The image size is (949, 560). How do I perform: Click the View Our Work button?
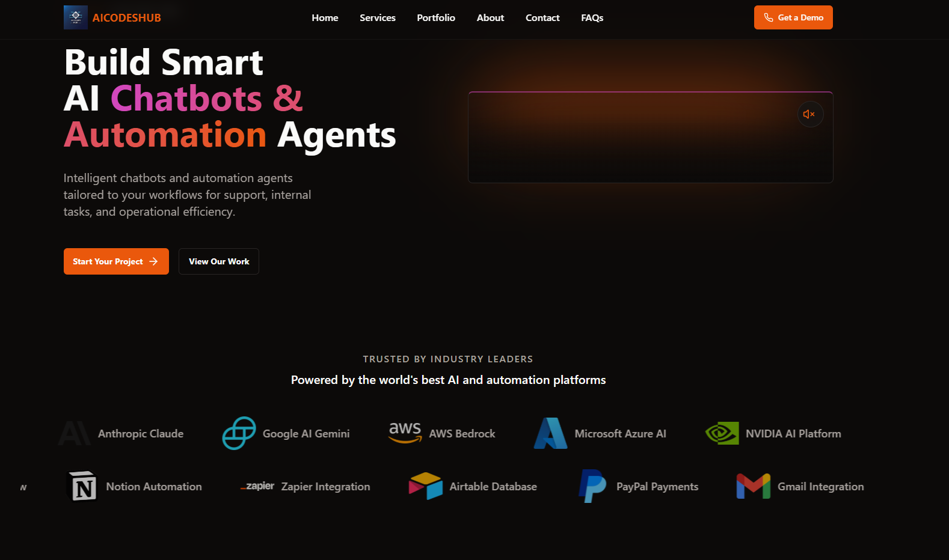pos(219,261)
